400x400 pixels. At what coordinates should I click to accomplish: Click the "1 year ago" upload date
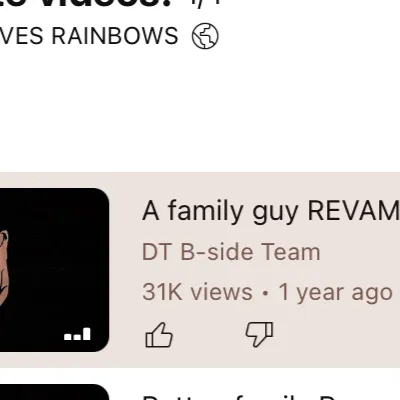(x=335, y=293)
